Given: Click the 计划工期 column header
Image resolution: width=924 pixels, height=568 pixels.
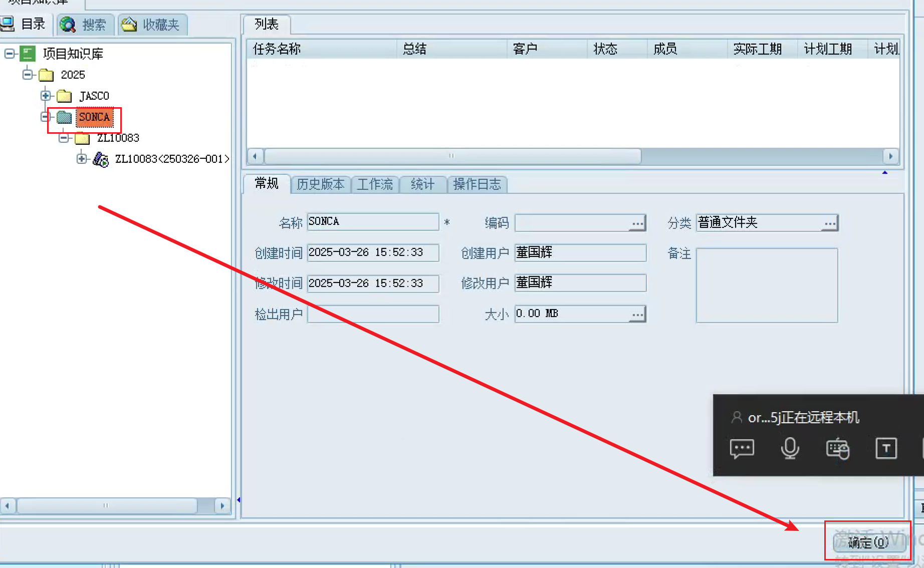Looking at the screenshot, I should (x=833, y=49).
